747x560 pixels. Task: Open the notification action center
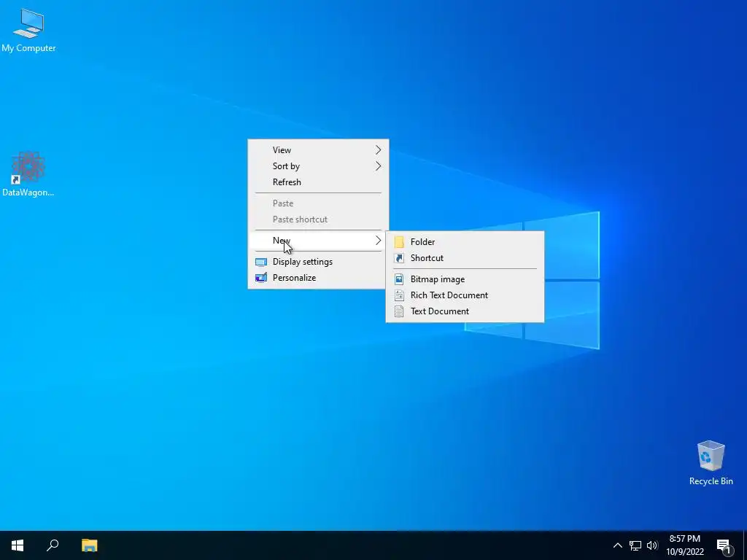[x=724, y=545]
